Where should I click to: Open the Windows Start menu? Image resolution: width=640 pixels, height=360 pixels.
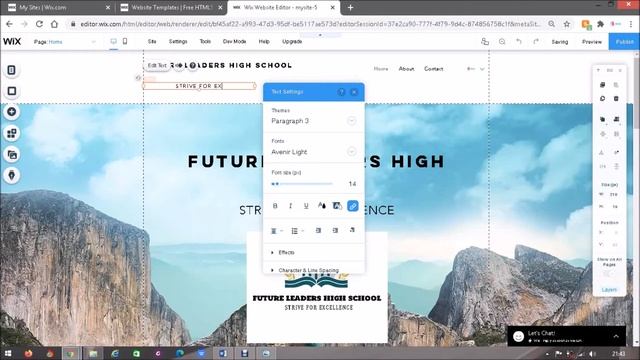pyautogui.click(x=7, y=353)
